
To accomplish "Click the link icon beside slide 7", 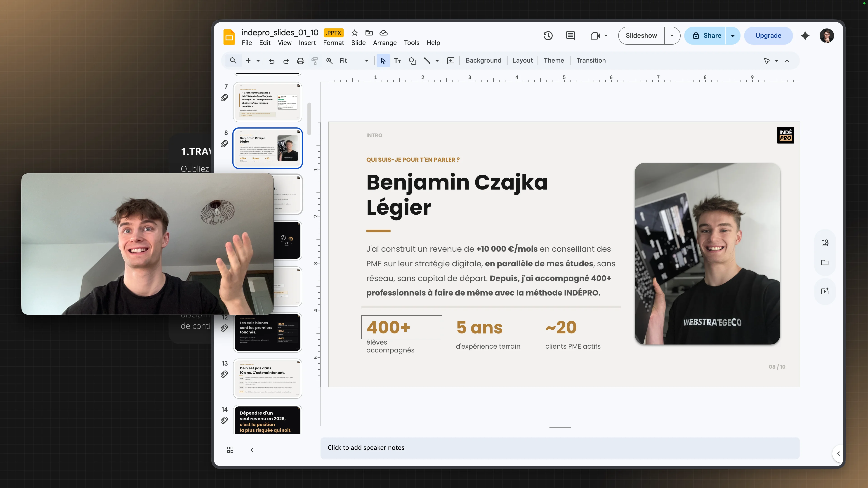I will pos(224,98).
